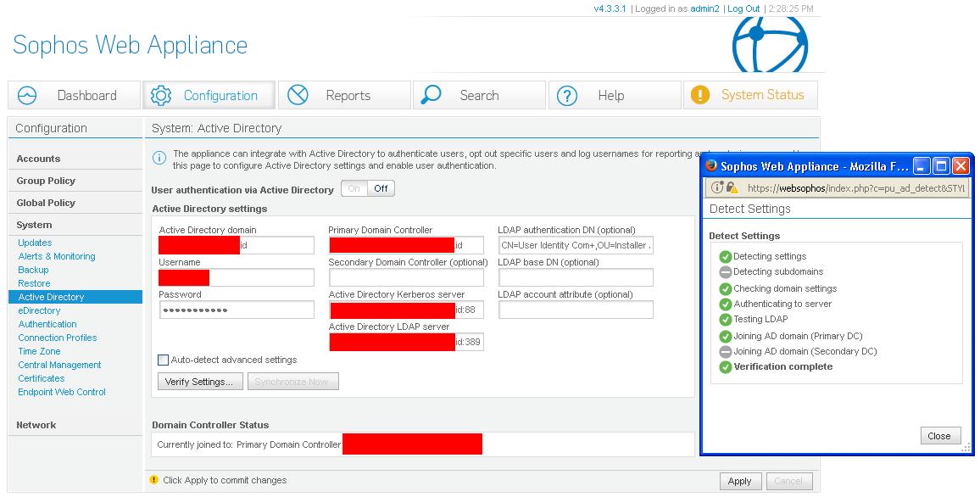Click the Password input field

237,310
